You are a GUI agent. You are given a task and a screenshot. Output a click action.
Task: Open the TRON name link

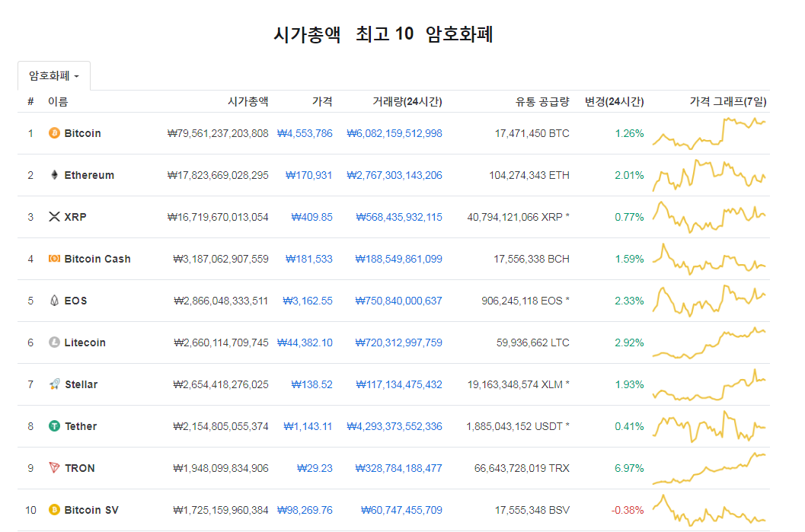[x=79, y=468]
